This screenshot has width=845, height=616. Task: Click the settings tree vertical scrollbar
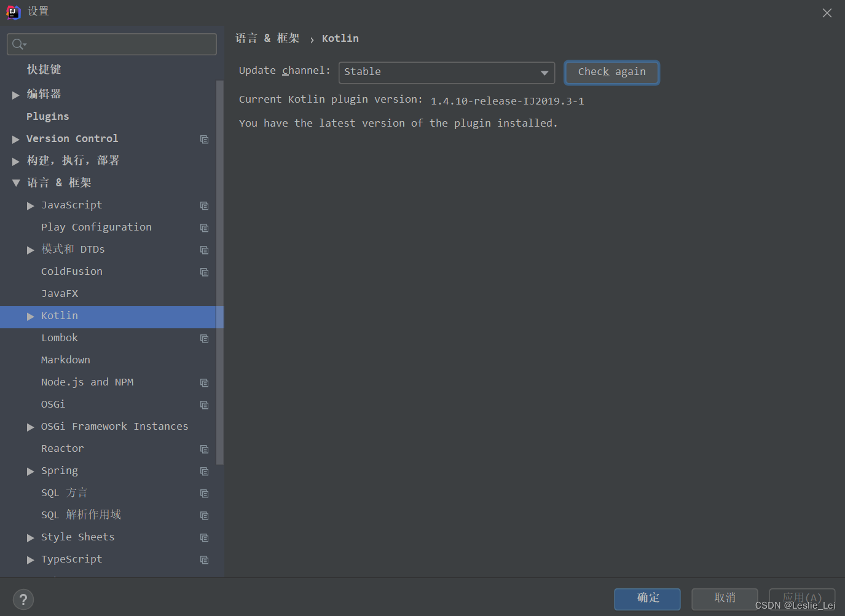(220, 272)
